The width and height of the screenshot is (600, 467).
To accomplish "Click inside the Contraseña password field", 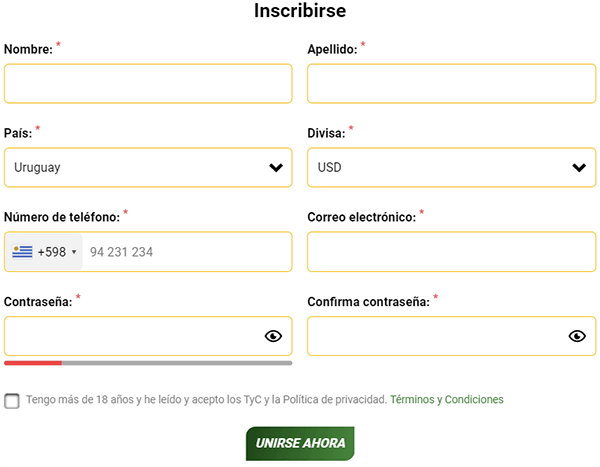I will point(130,336).
